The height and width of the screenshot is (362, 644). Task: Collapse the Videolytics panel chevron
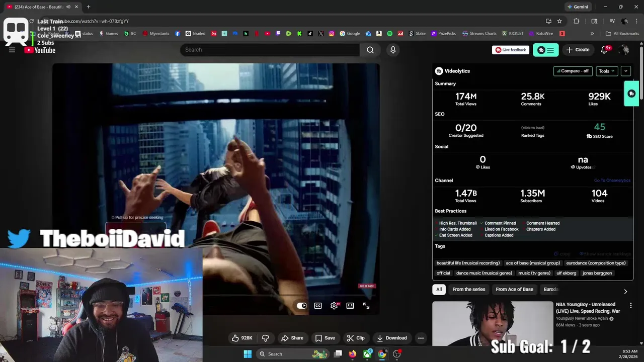coord(626,71)
